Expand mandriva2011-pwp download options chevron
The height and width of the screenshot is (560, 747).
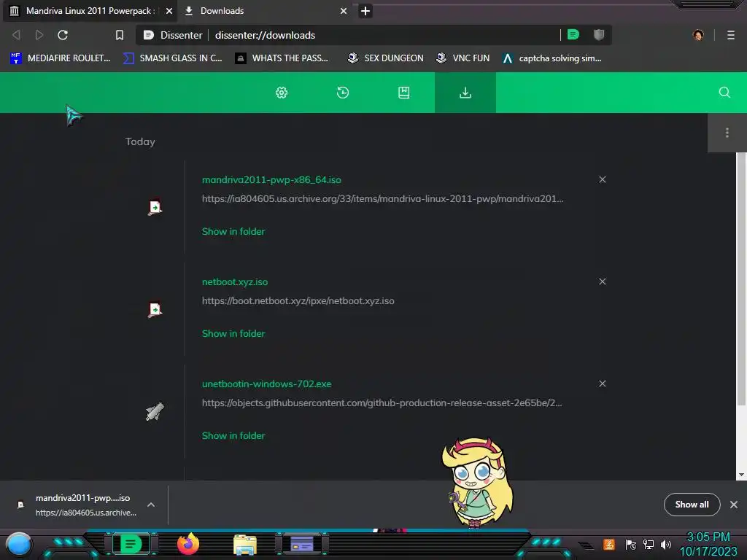click(151, 505)
